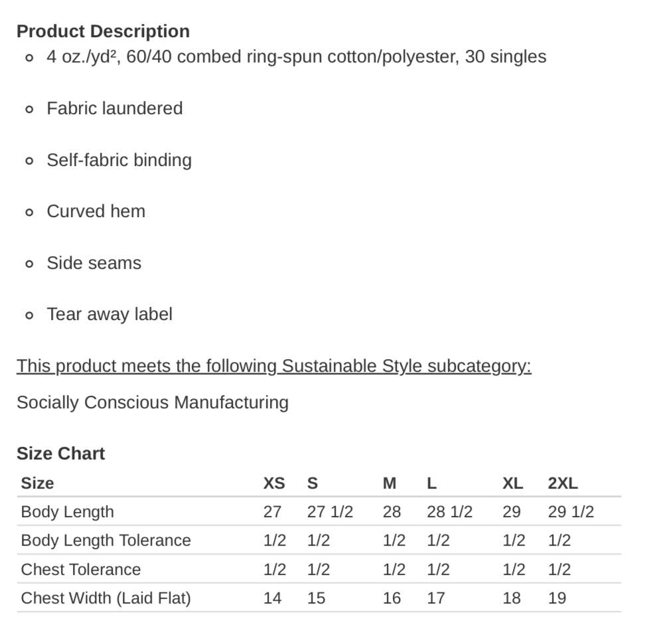647x644 pixels.
Task: Click the Body Length value 27 for XS
Action: pos(272,512)
